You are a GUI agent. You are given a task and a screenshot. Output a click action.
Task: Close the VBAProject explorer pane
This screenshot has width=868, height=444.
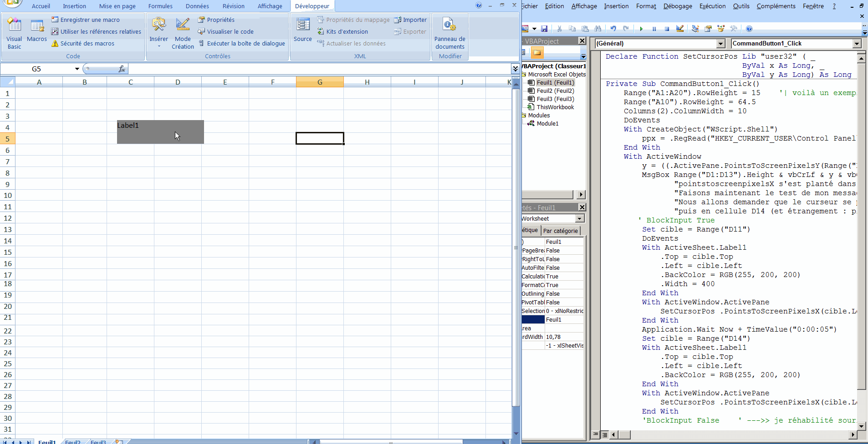pyautogui.click(x=582, y=41)
